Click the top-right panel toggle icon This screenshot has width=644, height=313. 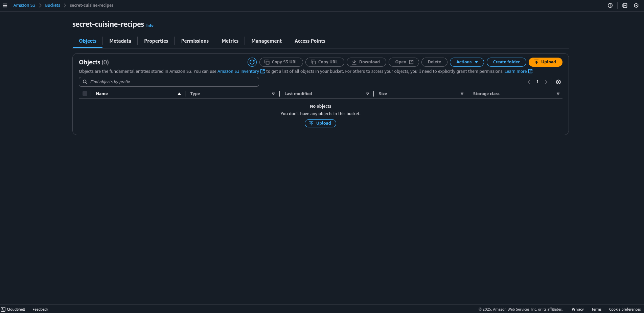[625, 5]
